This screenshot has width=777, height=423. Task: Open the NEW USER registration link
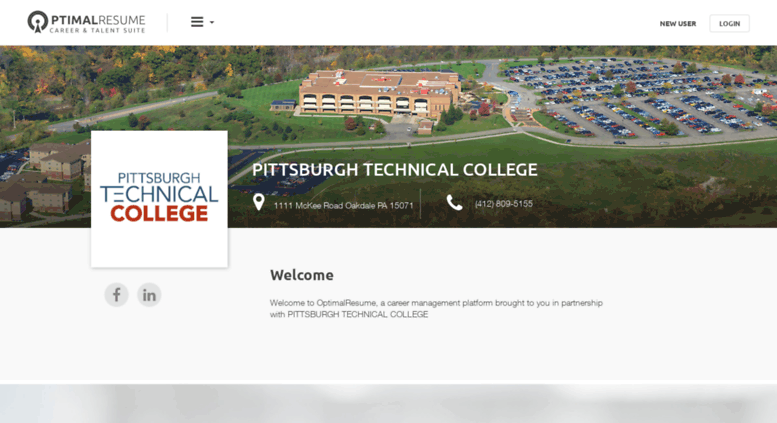[x=677, y=23]
